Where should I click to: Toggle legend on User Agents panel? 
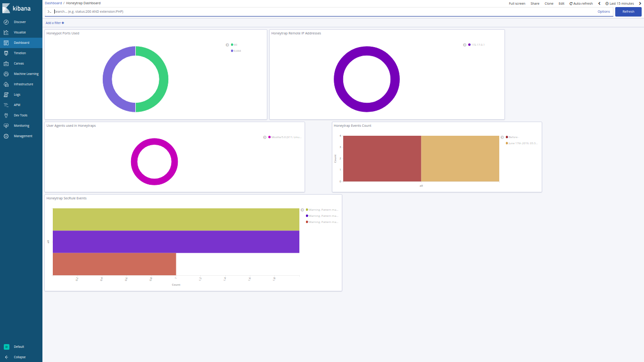(265, 137)
